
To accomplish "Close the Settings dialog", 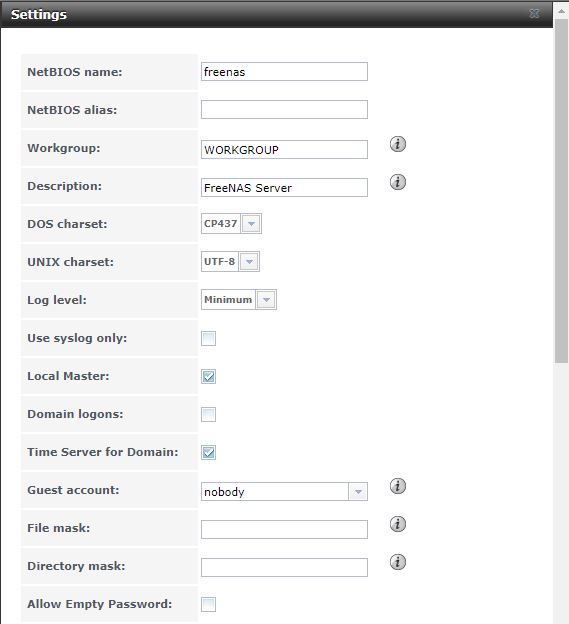I will pyautogui.click(x=534, y=14).
